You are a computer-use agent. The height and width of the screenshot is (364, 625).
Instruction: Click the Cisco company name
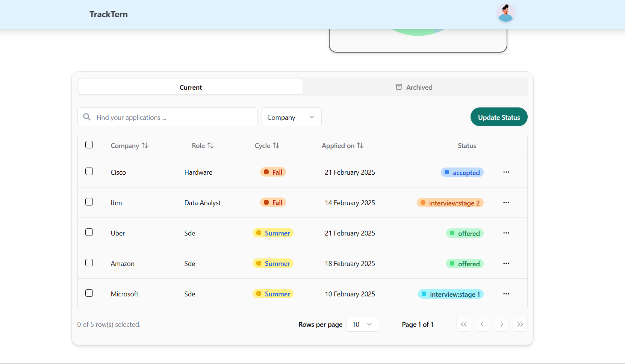tap(118, 172)
